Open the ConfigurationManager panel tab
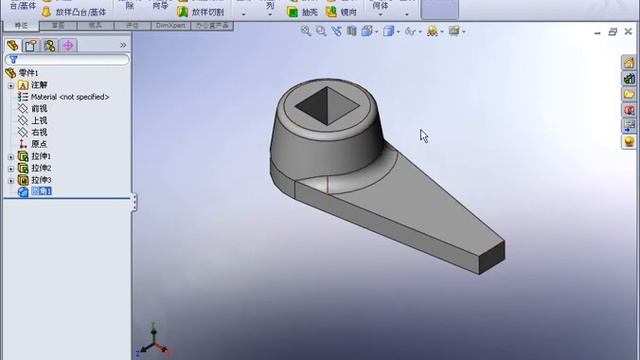Screen dimensions: 640x360 point(50,45)
